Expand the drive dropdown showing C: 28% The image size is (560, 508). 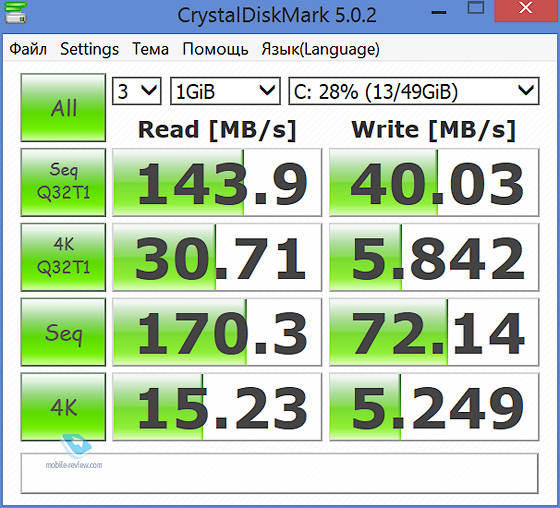(x=414, y=91)
